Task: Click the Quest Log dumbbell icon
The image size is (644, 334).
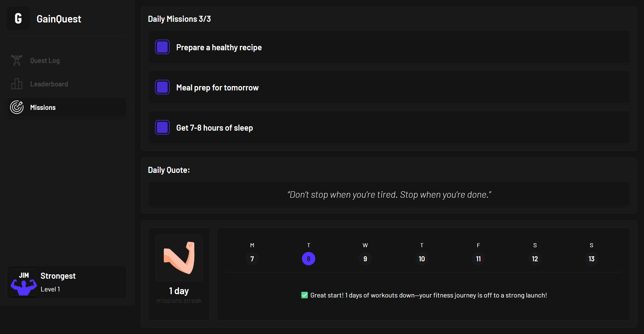Action: coord(17,60)
